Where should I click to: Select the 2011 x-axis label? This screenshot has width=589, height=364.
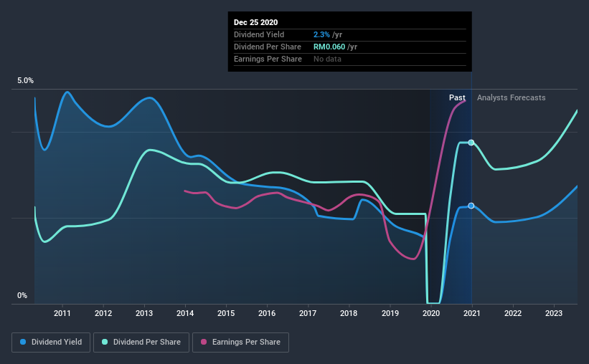click(x=62, y=313)
